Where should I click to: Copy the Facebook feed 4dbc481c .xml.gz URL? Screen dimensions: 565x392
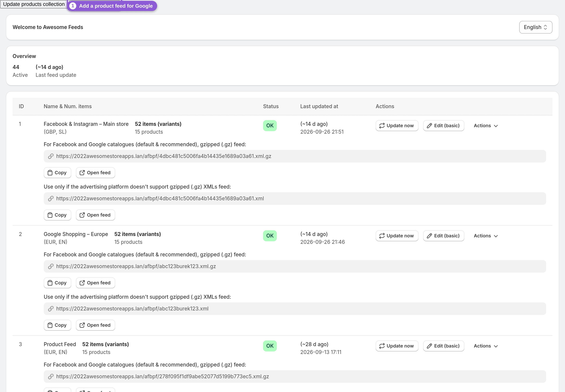[57, 173]
